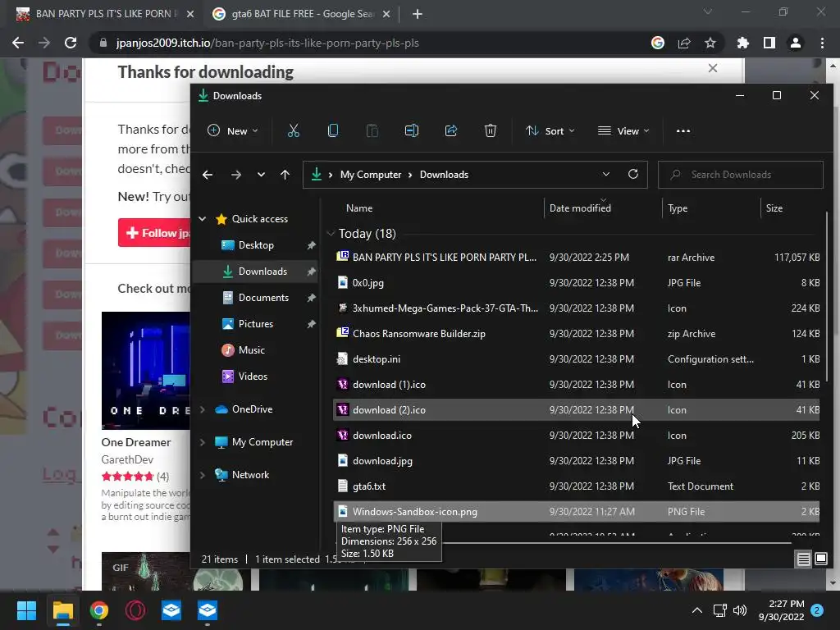Viewport: 840px width, 630px height.
Task: Click the Paste clipboard icon
Action: (x=372, y=130)
